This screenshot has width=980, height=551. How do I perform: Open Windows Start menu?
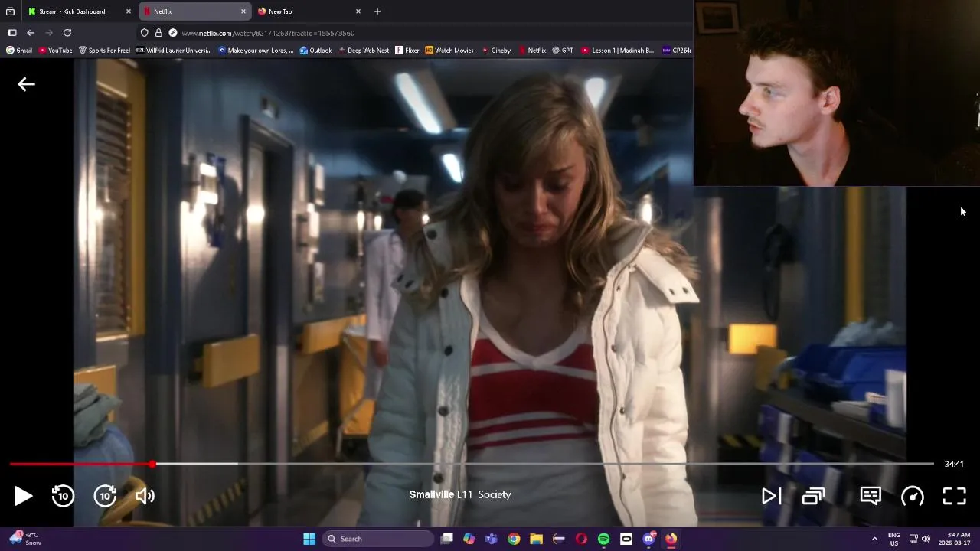click(309, 539)
